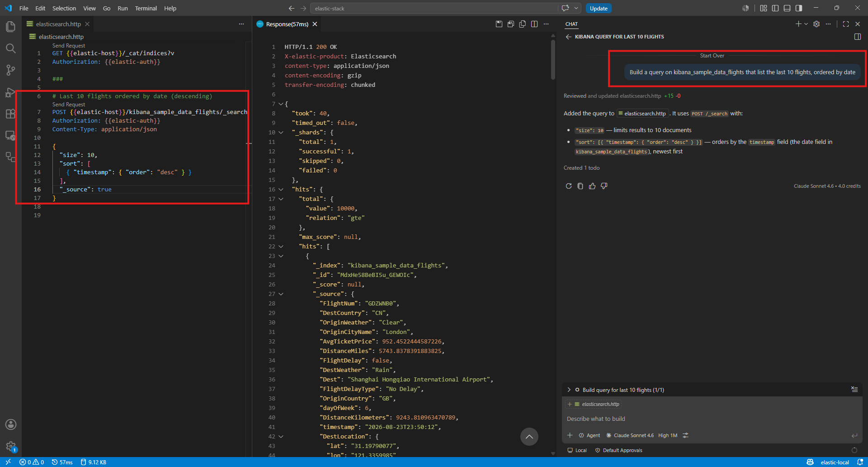Screen dimensions: 868x467
Task: Give thumbs up to the response
Action: click(592, 186)
